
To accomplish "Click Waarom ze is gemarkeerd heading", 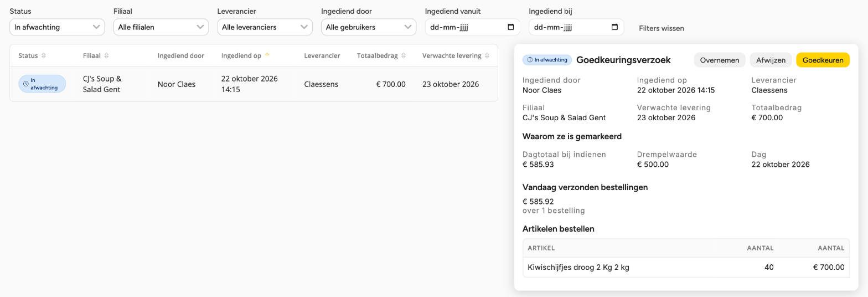I will point(572,136).
